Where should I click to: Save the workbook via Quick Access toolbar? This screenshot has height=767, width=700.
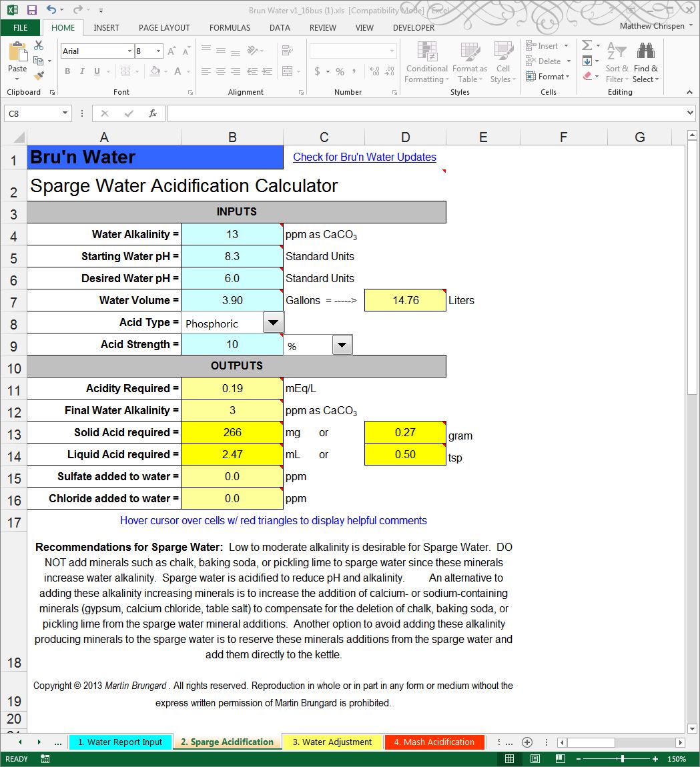pyautogui.click(x=31, y=9)
